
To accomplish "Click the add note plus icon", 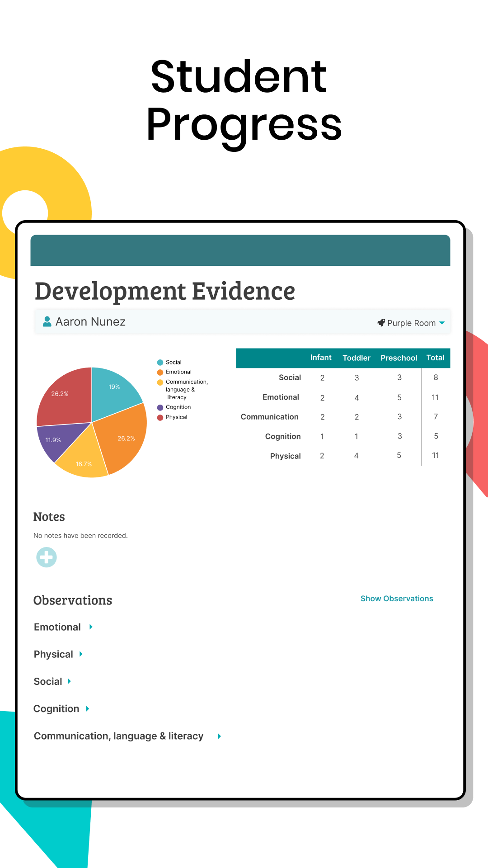I will click(x=47, y=557).
